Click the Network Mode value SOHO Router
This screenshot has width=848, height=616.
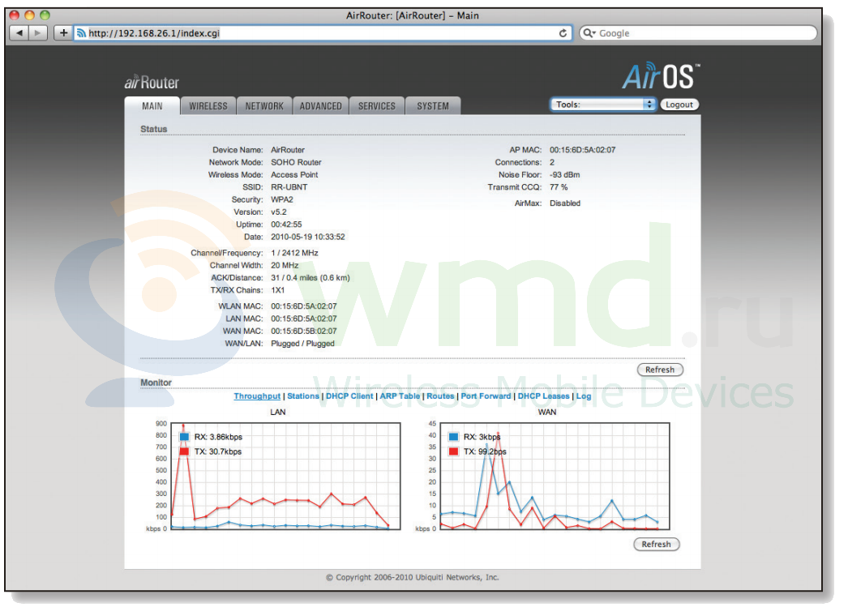296,162
